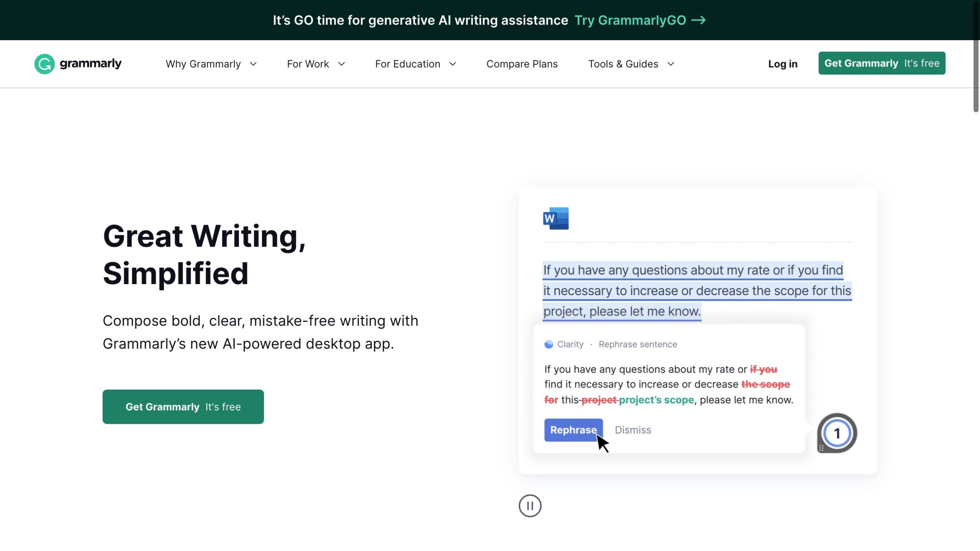Pause the demo animation
Screen dimensions: 980x551
(x=530, y=506)
